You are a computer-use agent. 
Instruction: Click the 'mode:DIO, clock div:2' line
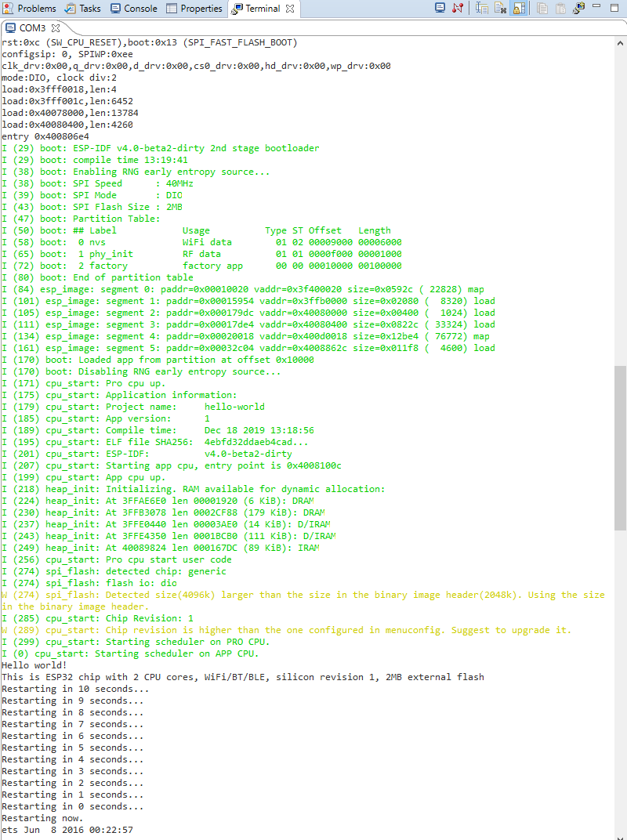(x=59, y=78)
